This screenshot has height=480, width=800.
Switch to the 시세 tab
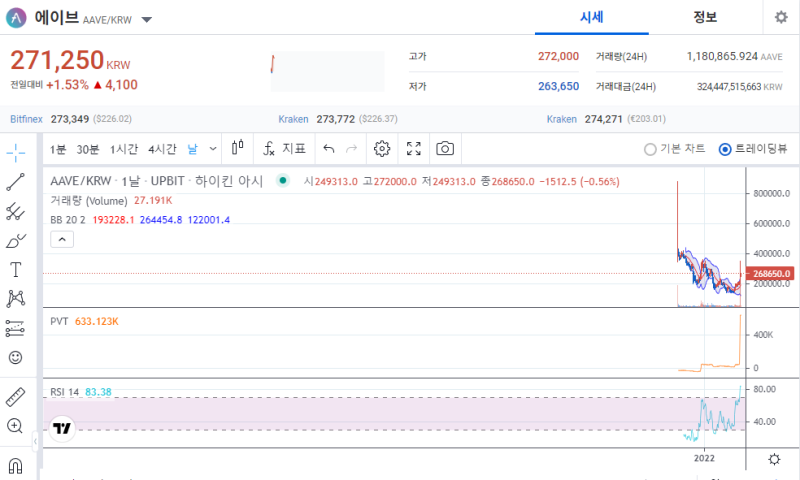pyautogui.click(x=592, y=17)
